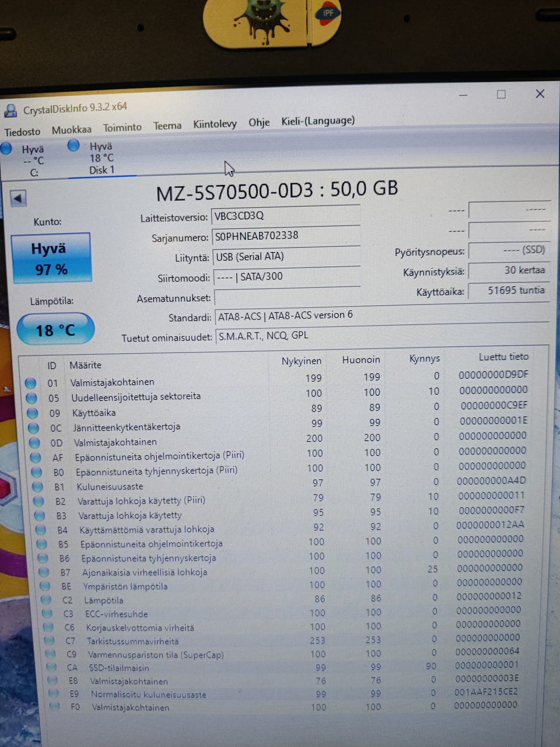
Task: Click status dot for B1 Kuluneisuusaste
Action: 38,487
